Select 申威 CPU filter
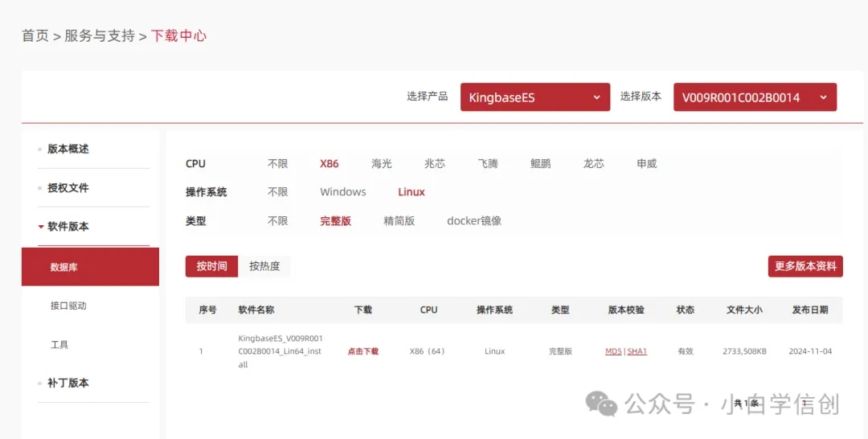 [x=646, y=164]
